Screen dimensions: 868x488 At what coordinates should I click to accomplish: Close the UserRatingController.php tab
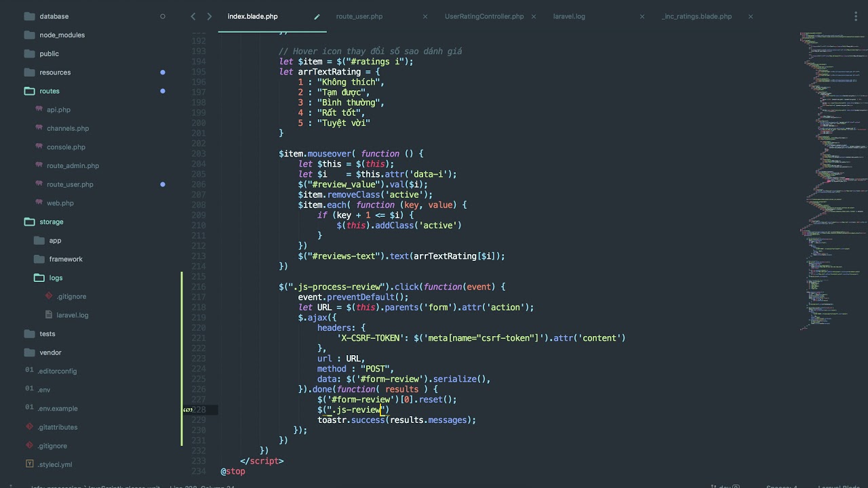534,16
